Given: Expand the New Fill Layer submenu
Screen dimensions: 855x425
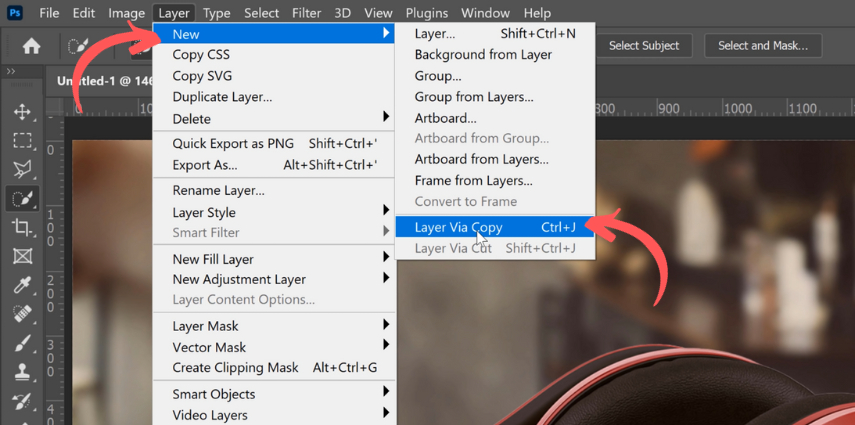Looking at the screenshot, I should click(274, 259).
